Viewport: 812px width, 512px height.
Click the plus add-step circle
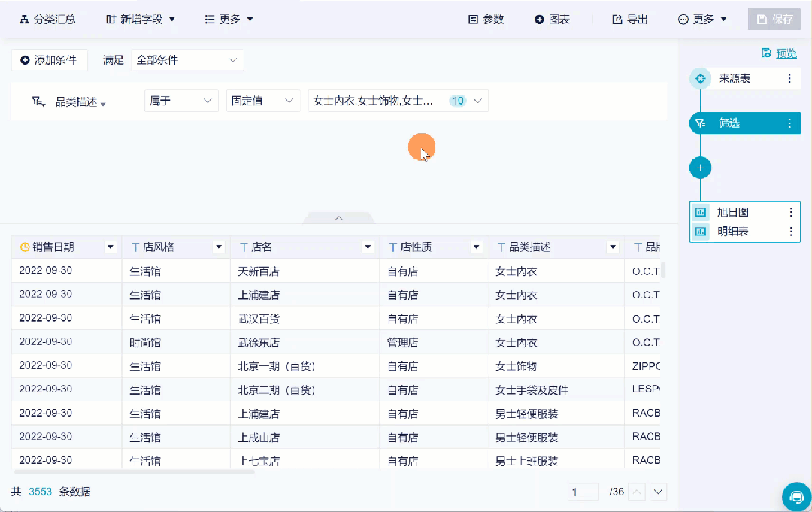pos(700,168)
